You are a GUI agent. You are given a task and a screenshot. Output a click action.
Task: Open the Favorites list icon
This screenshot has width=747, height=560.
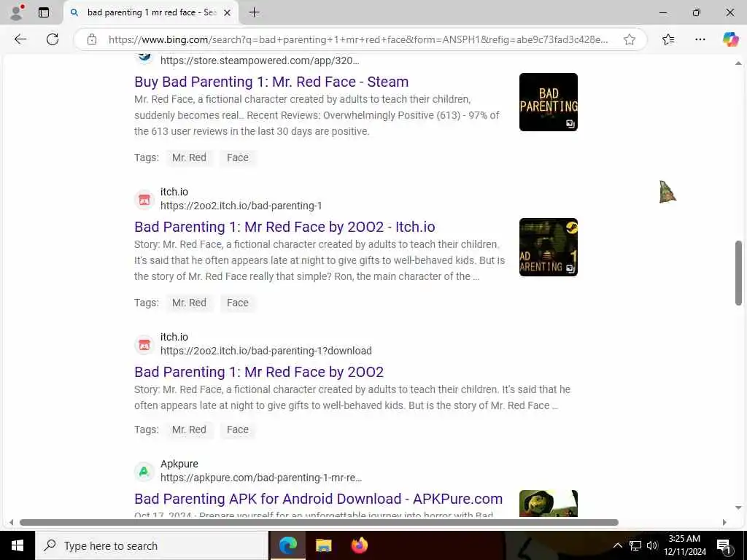pyautogui.click(x=668, y=39)
